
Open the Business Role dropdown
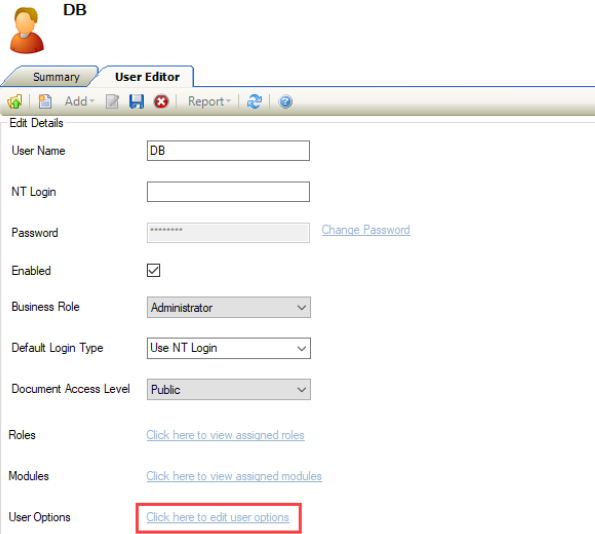[228, 307]
